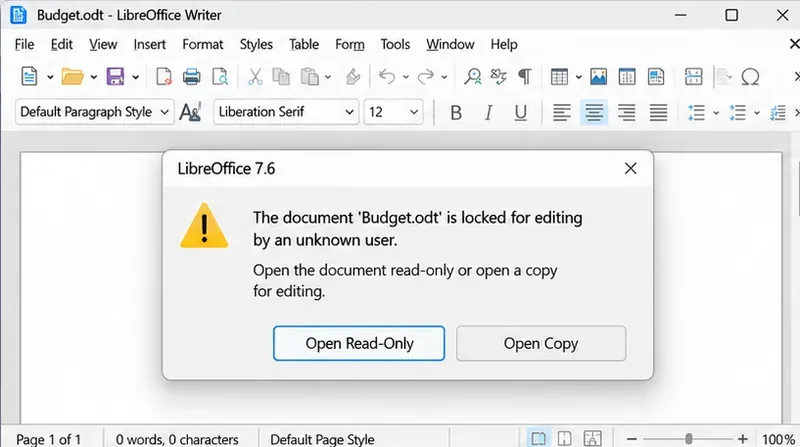Click the Undo arrow icon
The image size is (800, 447).
click(x=387, y=77)
